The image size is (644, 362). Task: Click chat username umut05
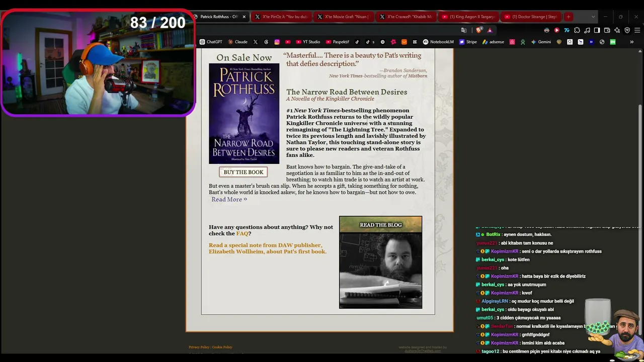485,318
